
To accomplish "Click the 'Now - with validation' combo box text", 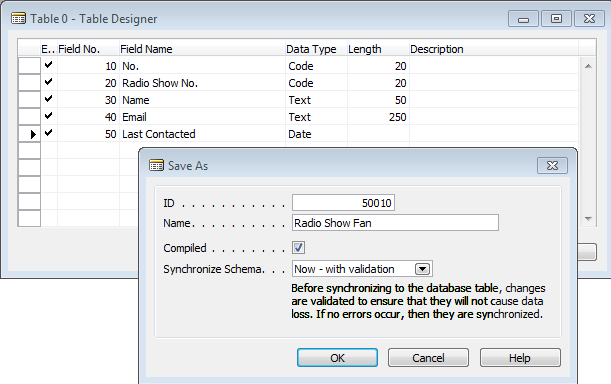I will point(344,269).
